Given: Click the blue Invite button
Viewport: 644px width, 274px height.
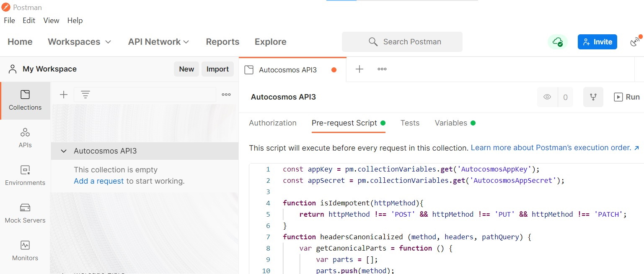Looking at the screenshot, I should [x=597, y=42].
